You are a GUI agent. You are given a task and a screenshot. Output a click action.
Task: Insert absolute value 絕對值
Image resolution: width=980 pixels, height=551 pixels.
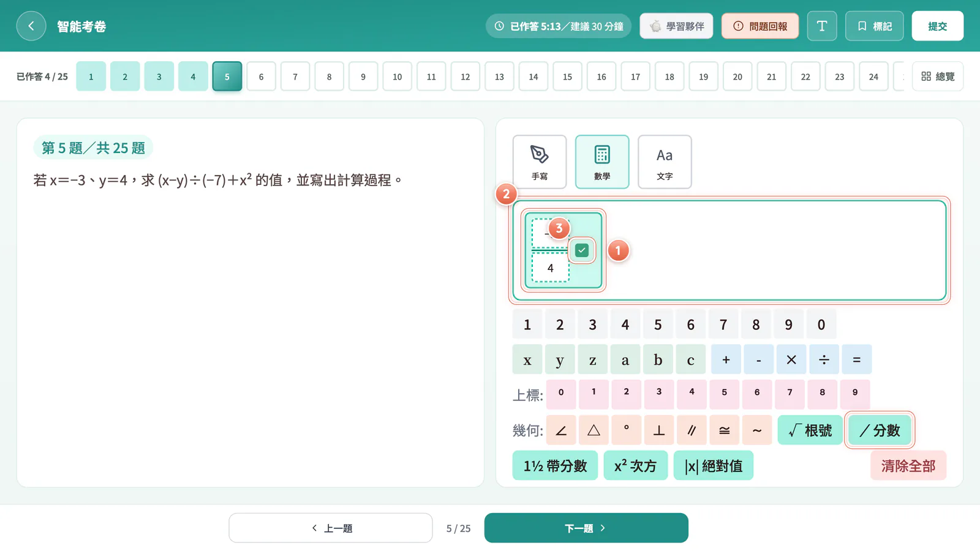pos(714,466)
